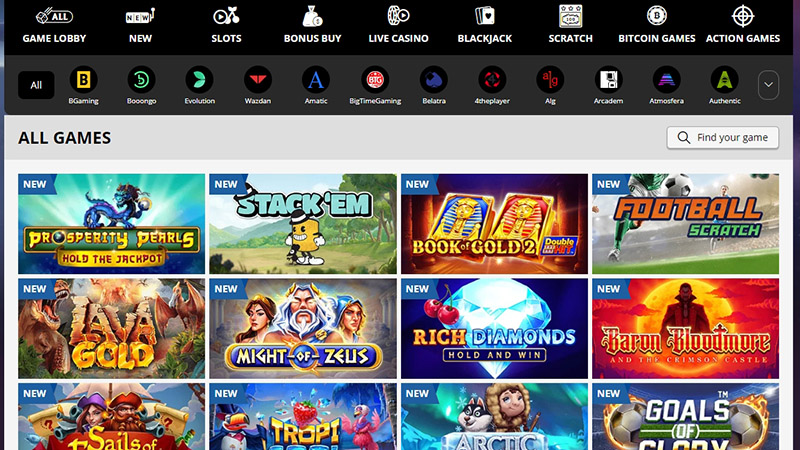Screen dimensions: 800x450
Task: Open Prosperity Pearls Hold the Jackpot game
Action: [x=111, y=224]
